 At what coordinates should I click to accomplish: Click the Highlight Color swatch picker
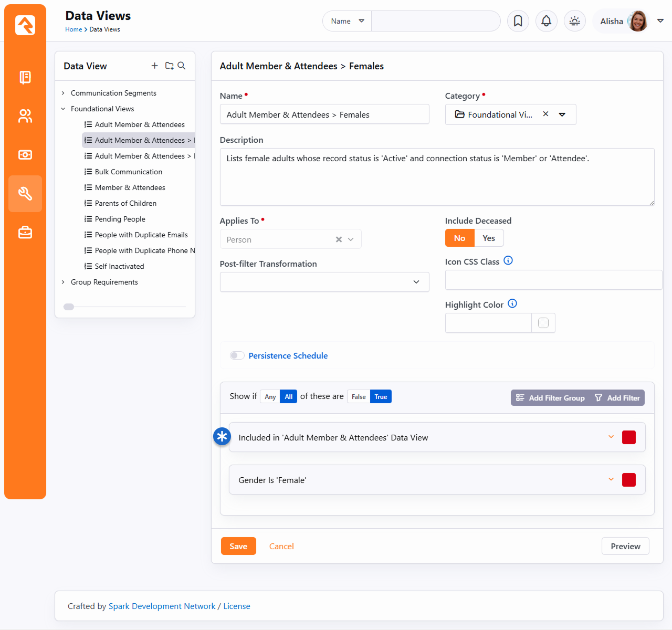[x=543, y=323]
